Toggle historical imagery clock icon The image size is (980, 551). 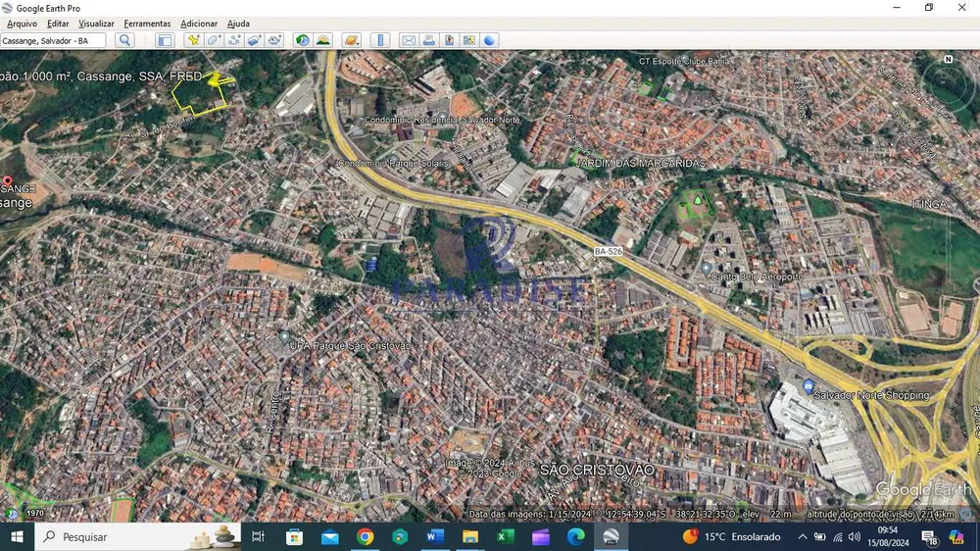(303, 40)
